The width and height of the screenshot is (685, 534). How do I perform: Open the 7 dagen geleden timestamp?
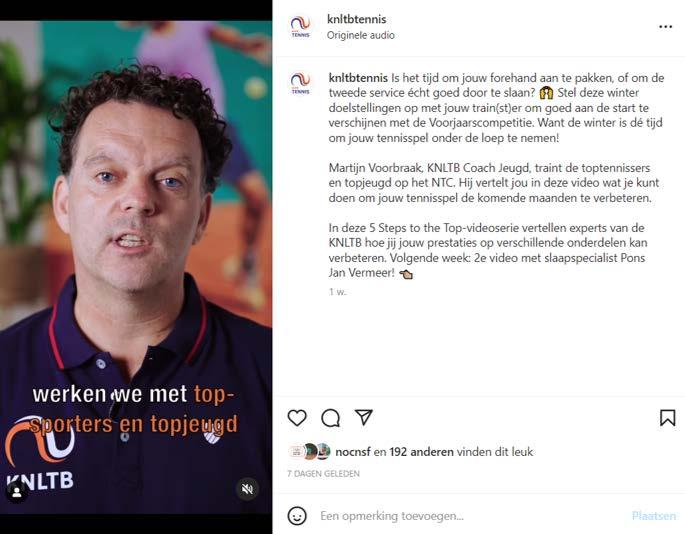[323, 474]
